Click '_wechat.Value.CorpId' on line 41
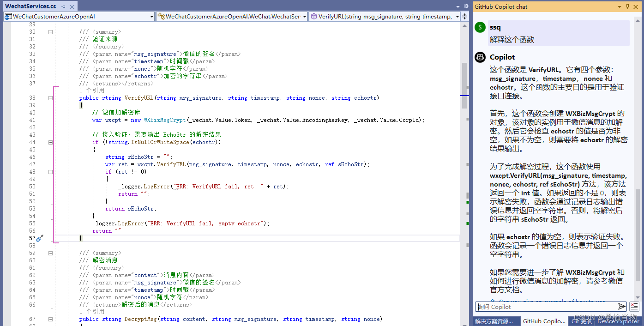This screenshot has height=326, width=644. point(387,120)
